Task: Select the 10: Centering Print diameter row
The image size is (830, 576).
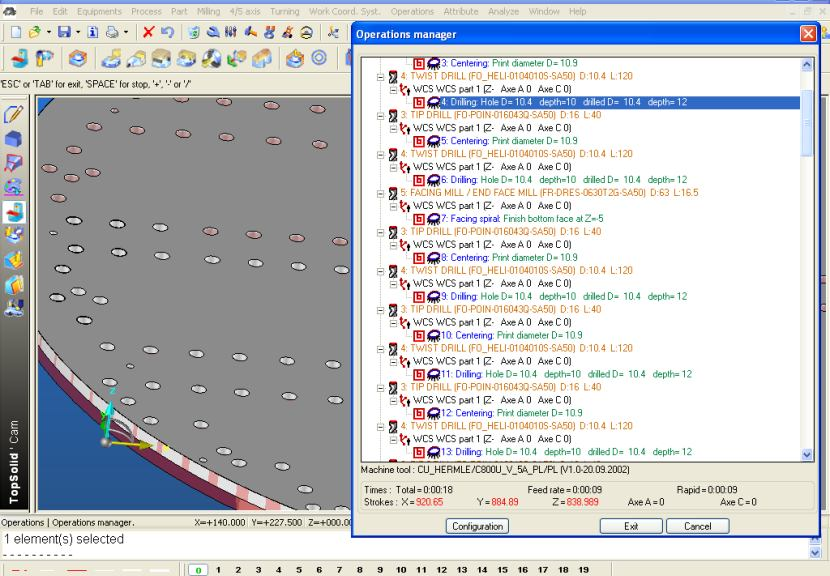Action: [511, 336]
